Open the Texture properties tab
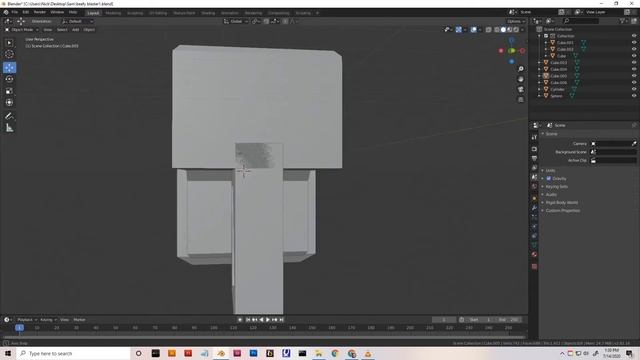Image resolution: width=640 pixels, height=360 pixels. click(x=534, y=267)
